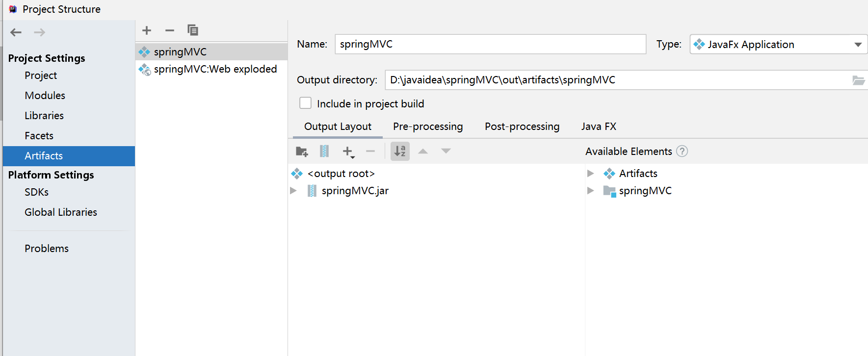Expand the Artifacts available elements node
This screenshot has width=868, height=356.
click(x=591, y=174)
